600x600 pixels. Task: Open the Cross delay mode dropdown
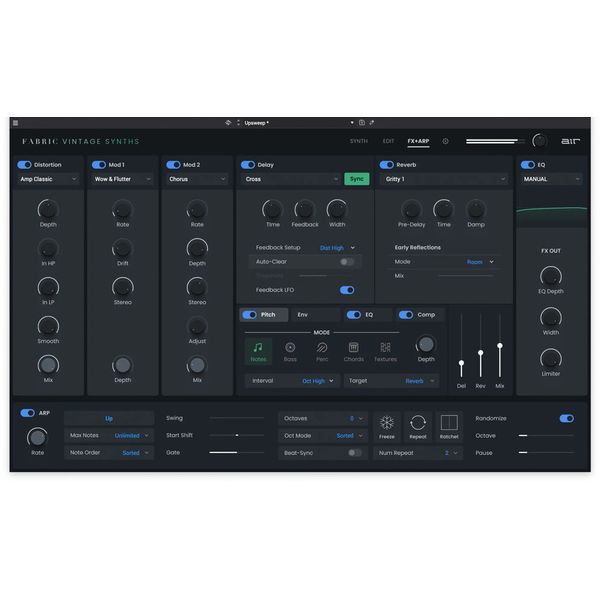[x=291, y=179]
